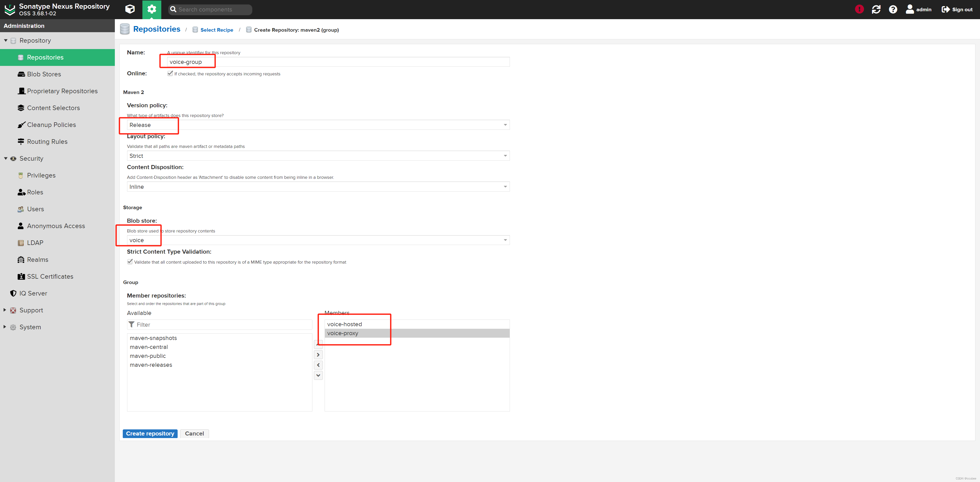
Task: Click the Administration gear icon
Action: (x=151, y=9)
